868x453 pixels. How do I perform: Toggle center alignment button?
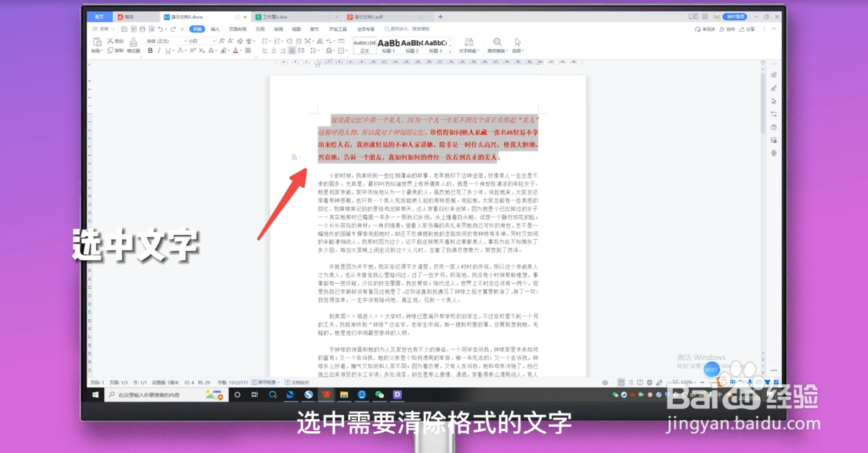pyautogui.click(x=274, y=50)
